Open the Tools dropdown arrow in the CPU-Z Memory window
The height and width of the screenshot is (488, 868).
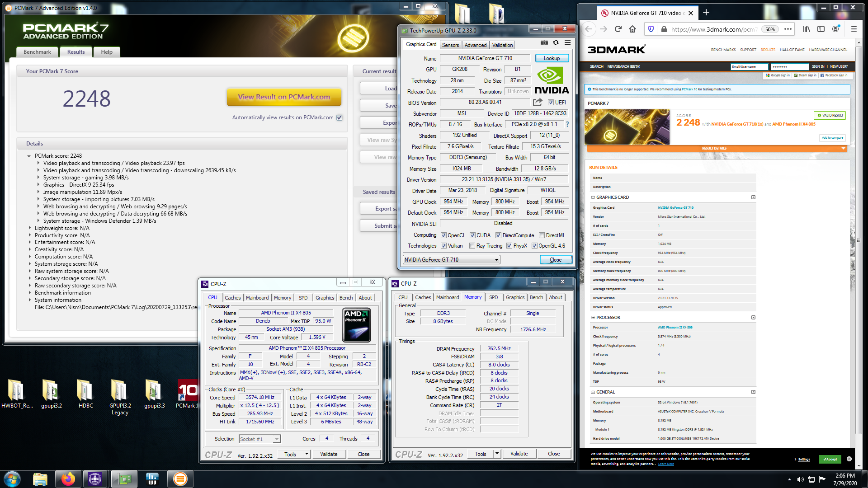click(x=497, y=454)
